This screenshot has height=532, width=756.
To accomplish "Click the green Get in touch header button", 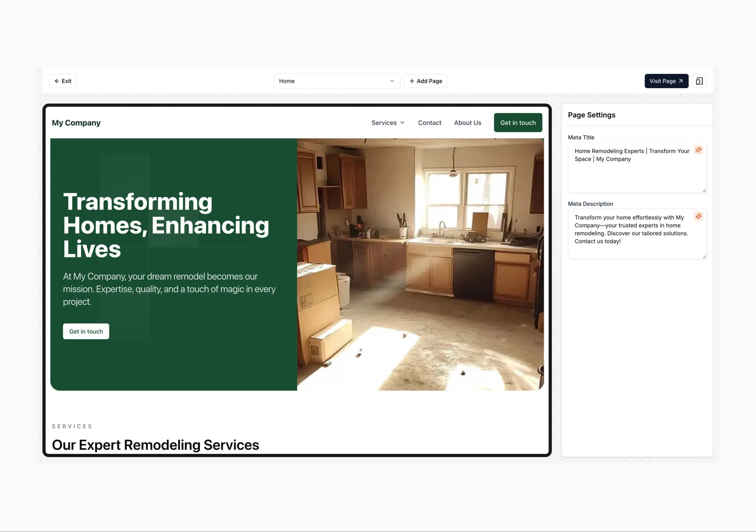I will [517, 123].
